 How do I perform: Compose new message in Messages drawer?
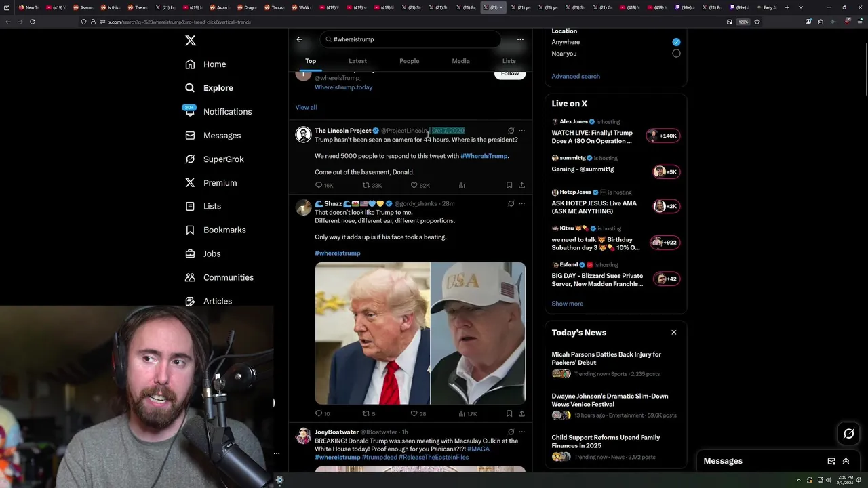[831, 461]
